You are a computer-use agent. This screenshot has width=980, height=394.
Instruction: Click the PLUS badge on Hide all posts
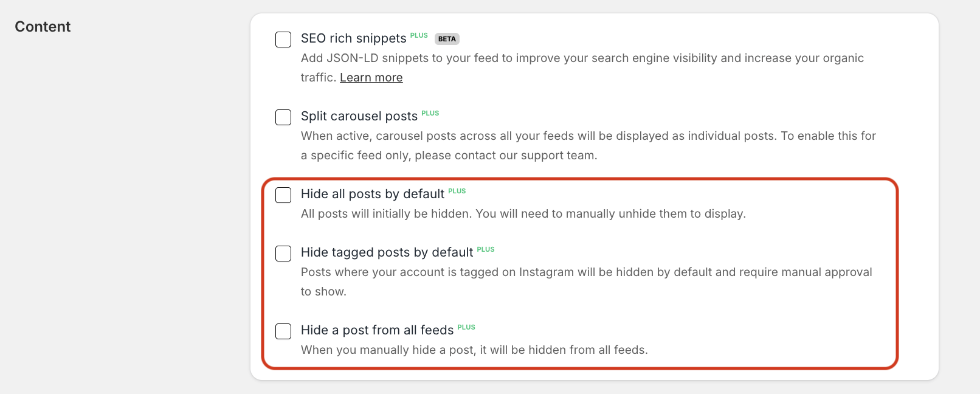pyautogui.click(x=457, y=191)
